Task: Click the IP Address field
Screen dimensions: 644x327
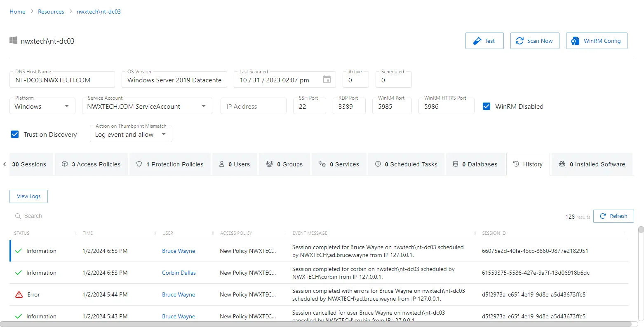Action: (254, 106)
